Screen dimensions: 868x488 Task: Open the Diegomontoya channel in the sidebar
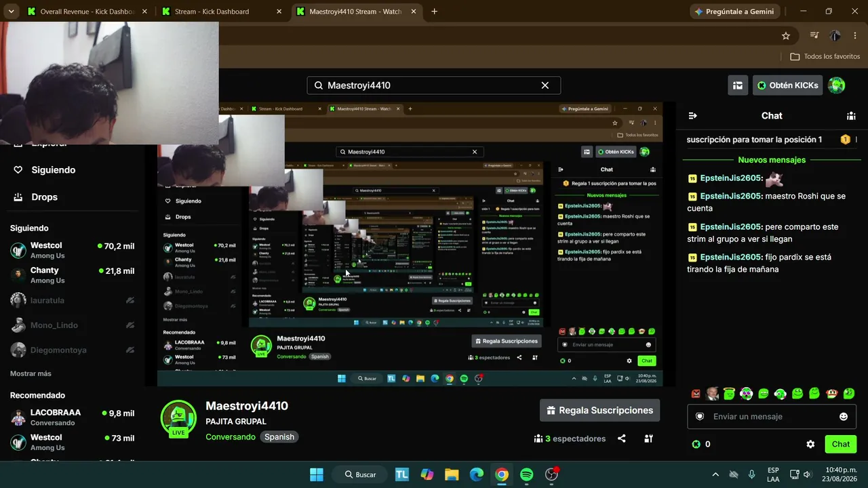pos(72,350)
